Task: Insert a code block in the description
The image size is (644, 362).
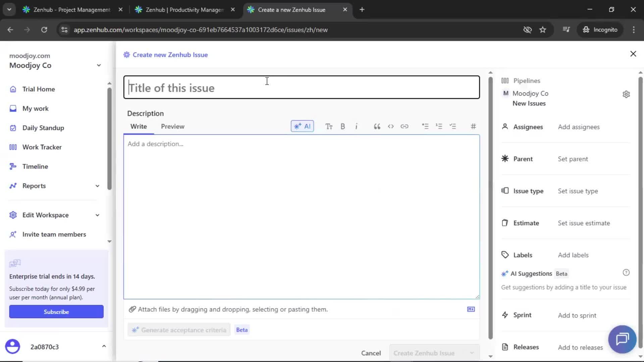Action: [x=391, y=126]
